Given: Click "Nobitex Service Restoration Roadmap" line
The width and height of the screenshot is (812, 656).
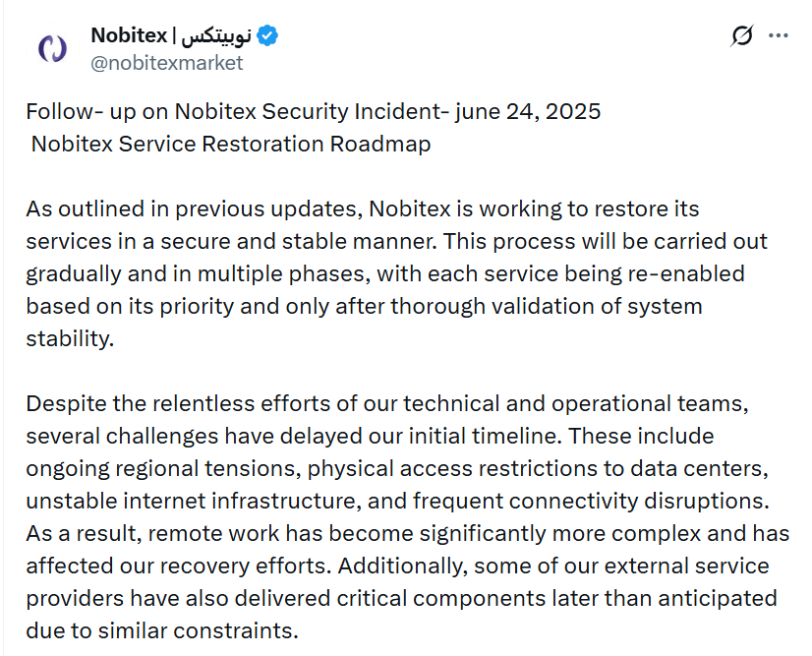Looking at the screenshot, I should 231,144.
